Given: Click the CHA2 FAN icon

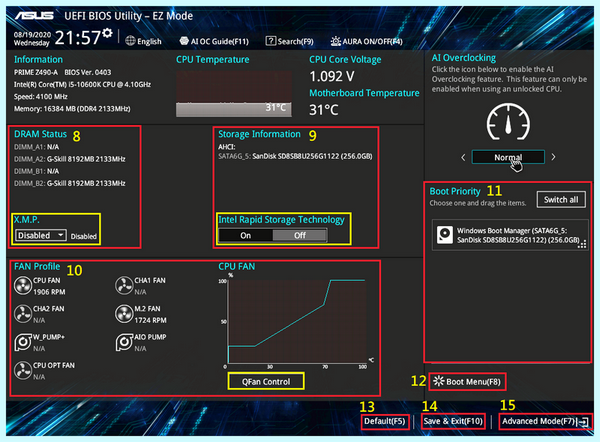Looking at the screenshot, I should coord(23,314).
